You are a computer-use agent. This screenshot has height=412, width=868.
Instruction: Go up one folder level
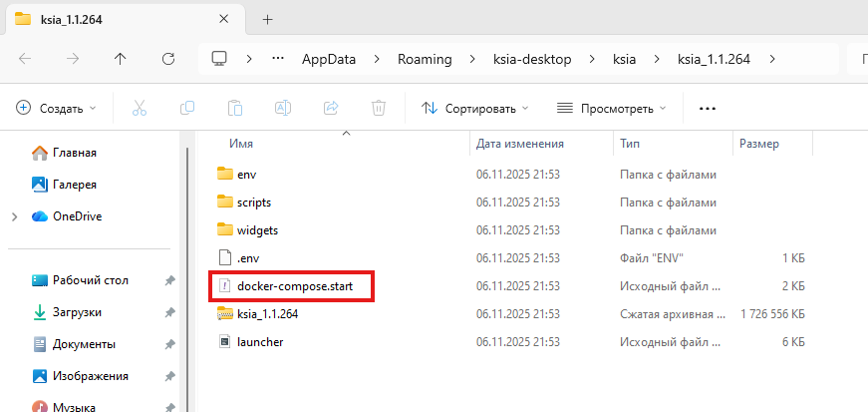click(121, 59)
